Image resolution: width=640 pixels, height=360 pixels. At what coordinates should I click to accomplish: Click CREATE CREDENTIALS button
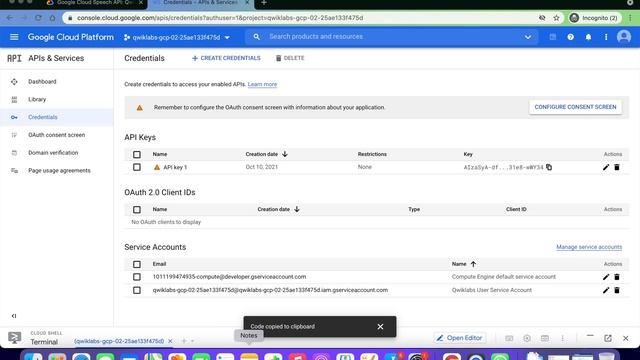coord(226,58)
